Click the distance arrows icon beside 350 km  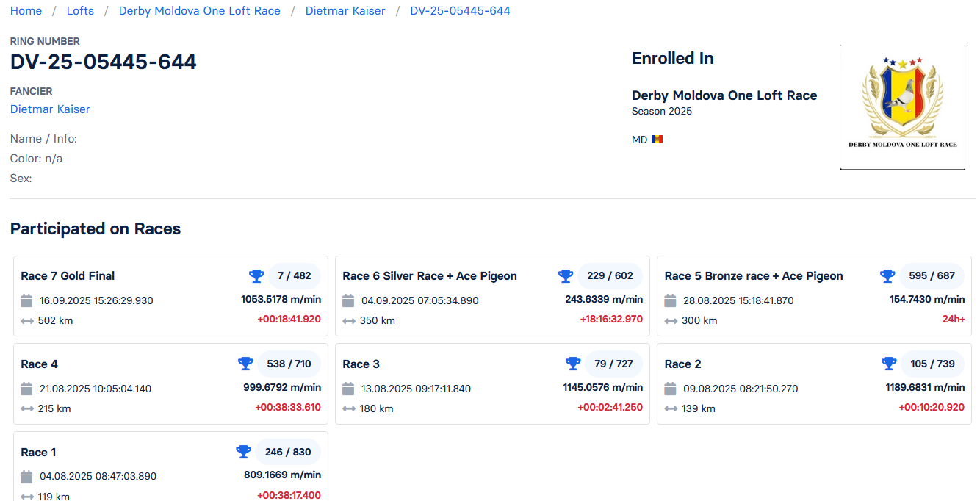[x=349, y=321]
